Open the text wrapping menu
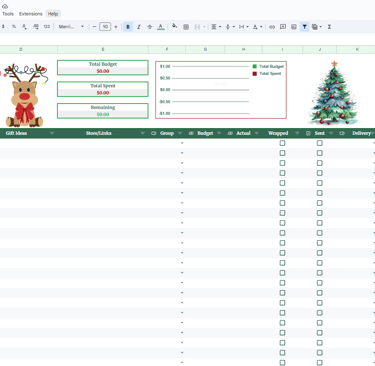Image resolution: width=375 pixels, height=366 pixels. coord(243,27)
